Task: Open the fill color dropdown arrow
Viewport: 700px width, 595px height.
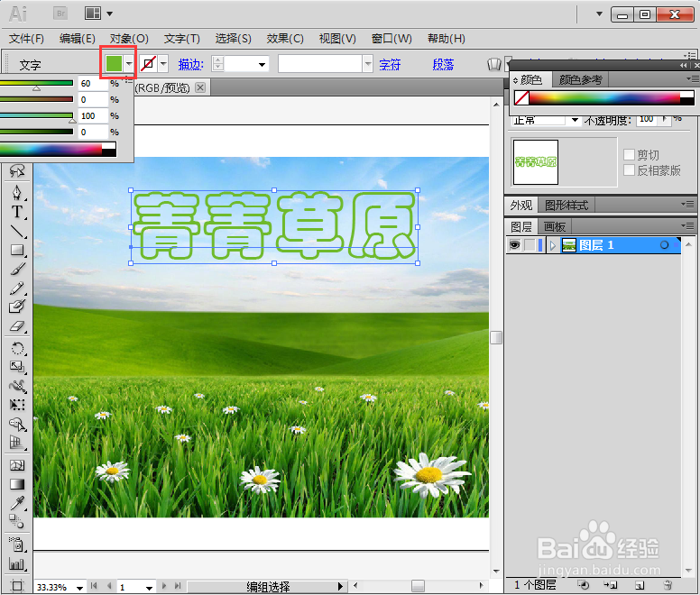Action: (129, 64)
